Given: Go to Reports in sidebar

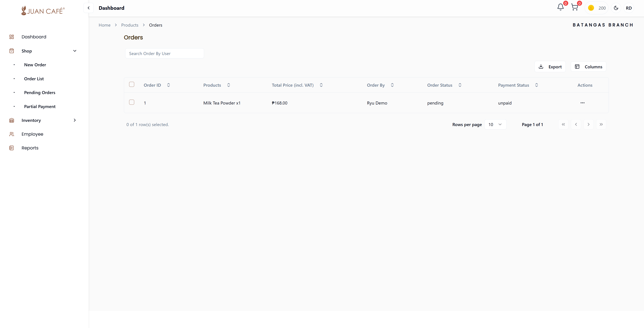Looking at the screenshot, I should (30, 148).
